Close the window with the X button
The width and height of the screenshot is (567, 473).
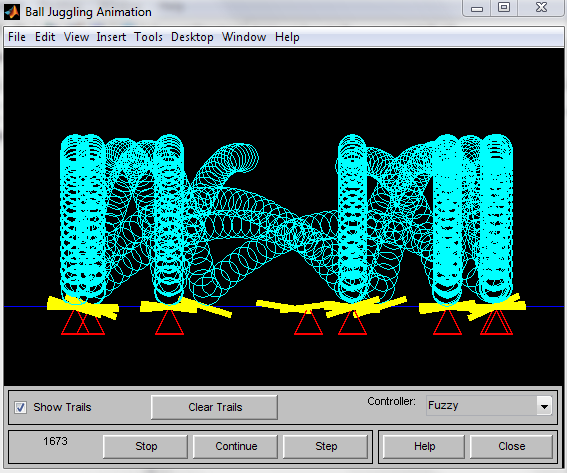pyautogui.click(x=541, y=8)
